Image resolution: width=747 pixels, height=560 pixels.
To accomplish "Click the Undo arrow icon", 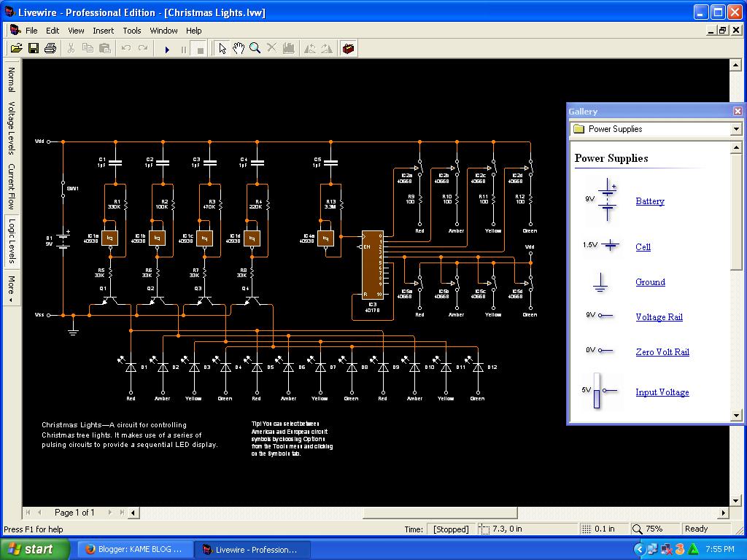I will coord(125,48).
